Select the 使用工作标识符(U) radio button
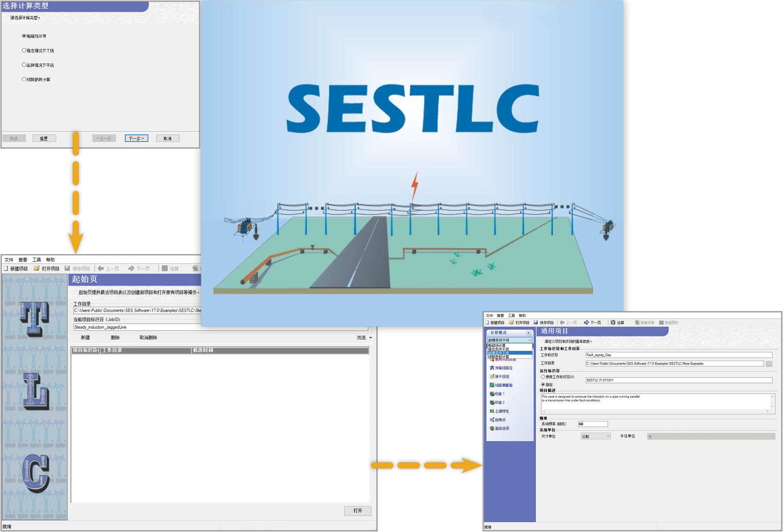This screenshot has width=783, height=532. pos(543,377)
